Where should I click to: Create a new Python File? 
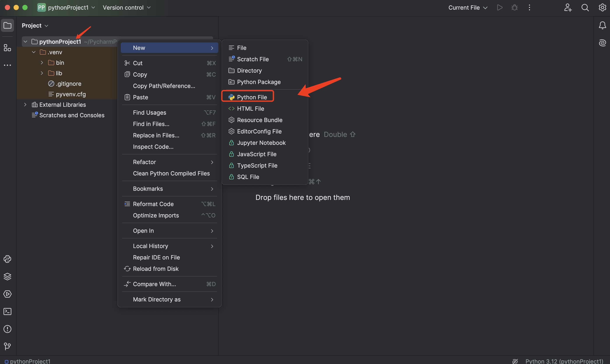265,97
